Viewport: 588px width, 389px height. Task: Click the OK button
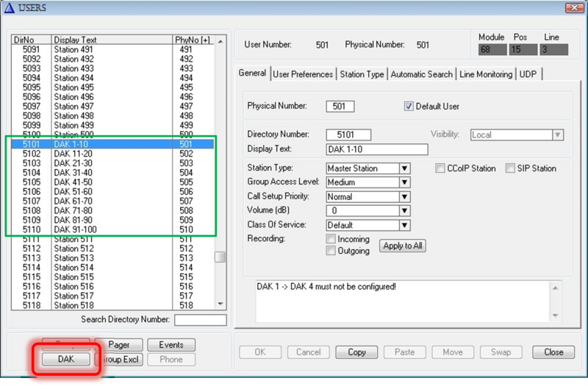260,352
